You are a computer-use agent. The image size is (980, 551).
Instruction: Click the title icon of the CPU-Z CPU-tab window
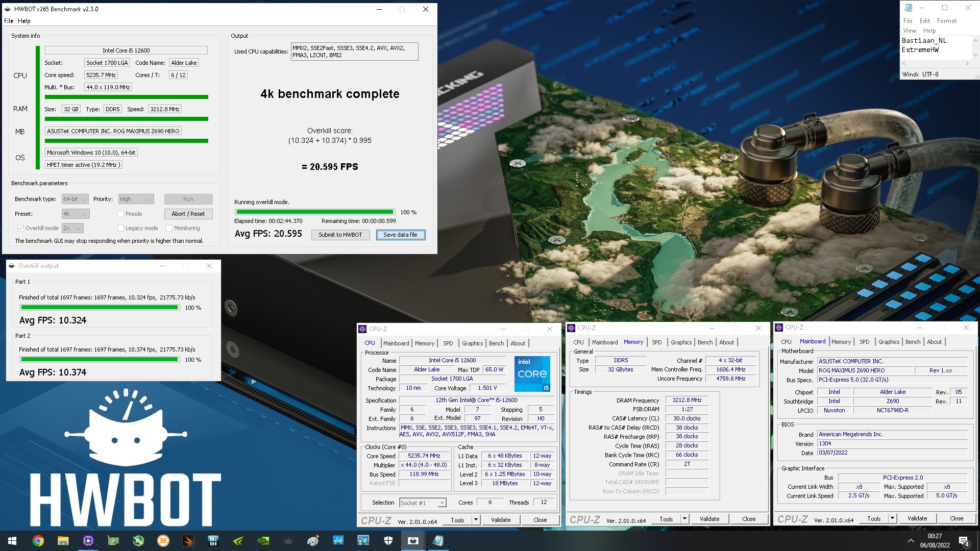point(362,329)
